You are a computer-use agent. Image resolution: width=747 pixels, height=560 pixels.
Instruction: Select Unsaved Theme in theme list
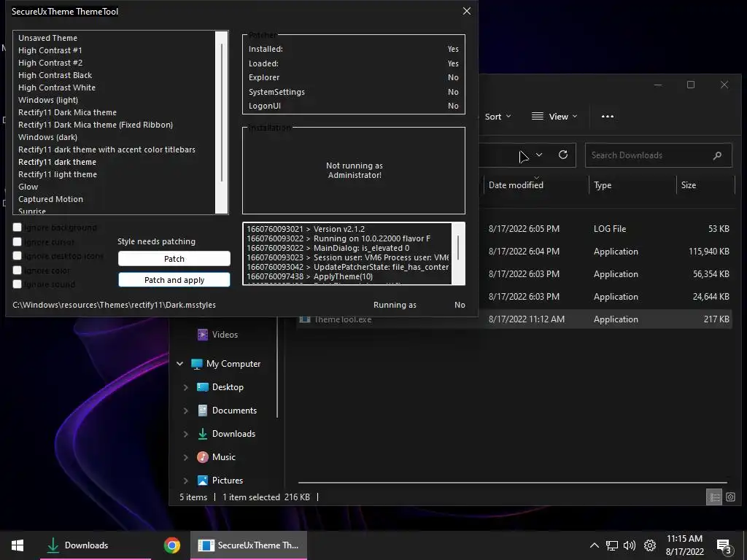47,38
